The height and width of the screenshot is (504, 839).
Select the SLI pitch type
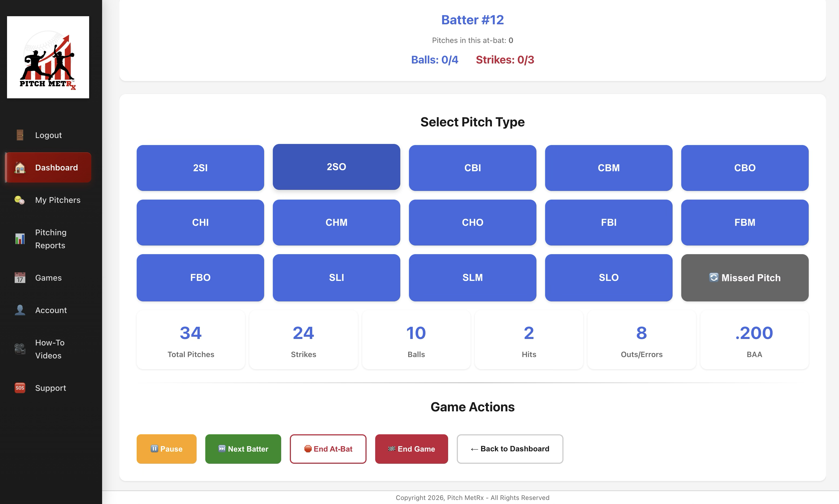[336, 277]
